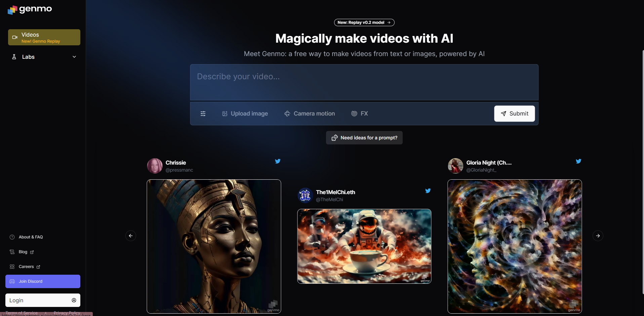Screen dimensions: 644x316
Task: Click Chrissie's profile avatar
Action: (x=155, y=166)
